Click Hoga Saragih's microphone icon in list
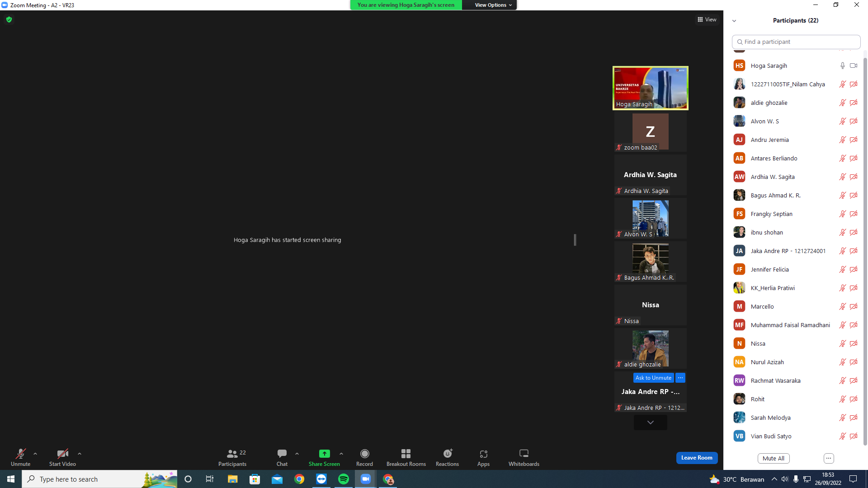 (x=843, y=66)
